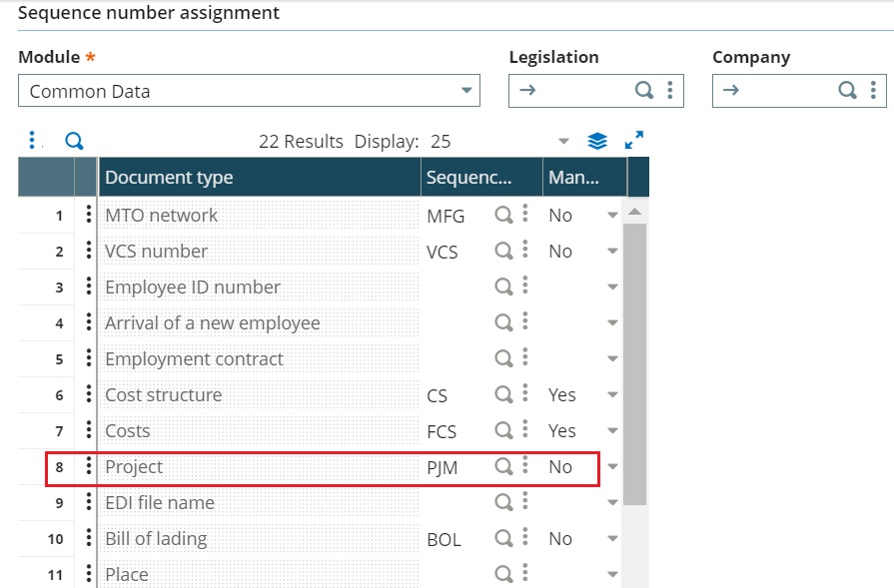Click the layers stack icon above grid
Image resolution: width=894 pixels, height=588 pixels.
click(x=597, y=141)
